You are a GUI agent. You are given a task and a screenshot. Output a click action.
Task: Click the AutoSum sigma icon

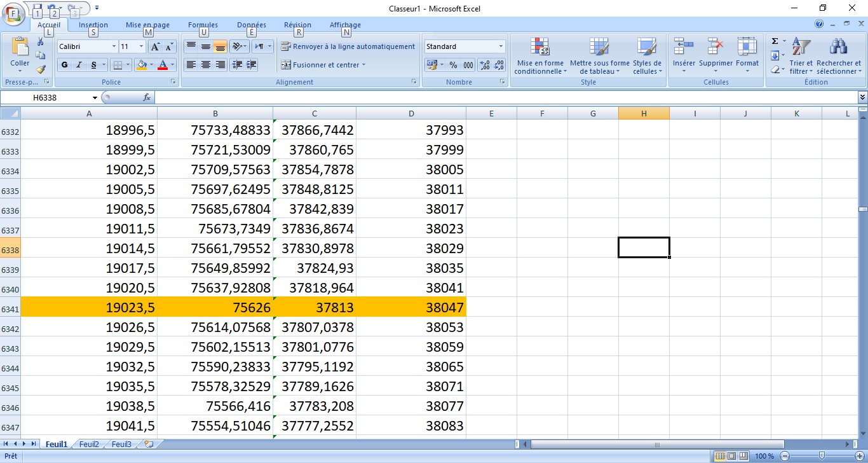pyautogui.click(x=775, y=41)
